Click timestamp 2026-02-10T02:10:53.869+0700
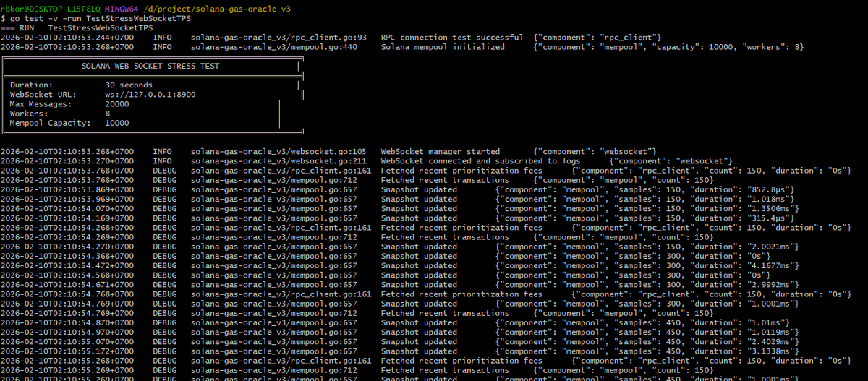 (x=67, y=189)
